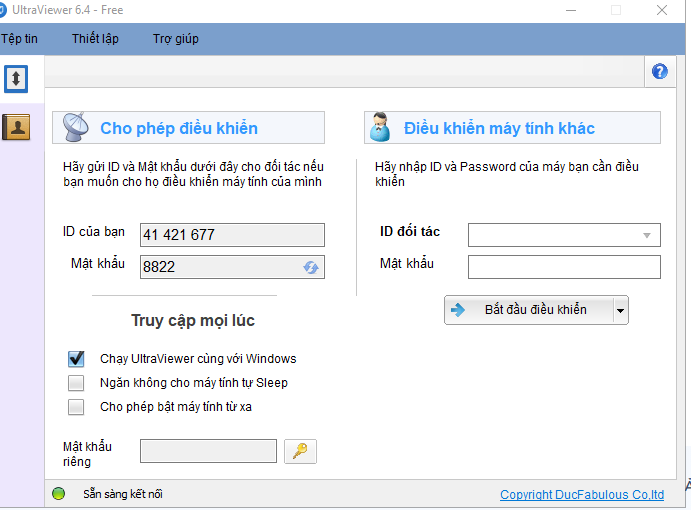Viewport: 691px width, 510px height.
Task: Click the ID đối tác input field
Action: (564, 235)
